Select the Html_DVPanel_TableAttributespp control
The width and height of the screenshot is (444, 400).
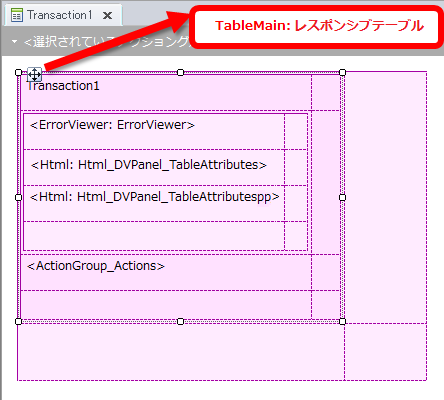[x=154, y=197]
